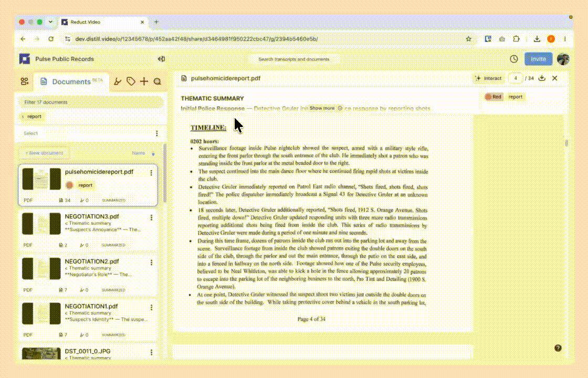Open options menu for NEGOTIATION3.pdf

[x=151, y=217]
